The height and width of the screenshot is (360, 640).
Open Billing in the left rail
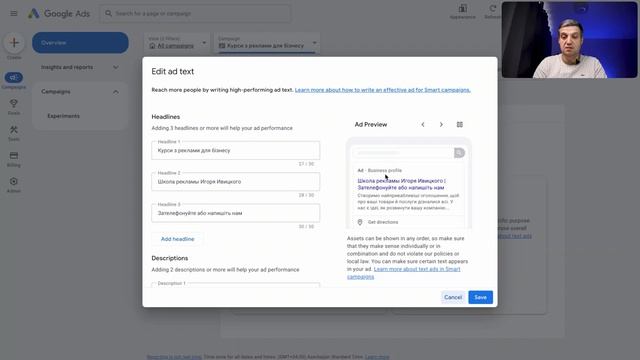(x=13, y=159)
